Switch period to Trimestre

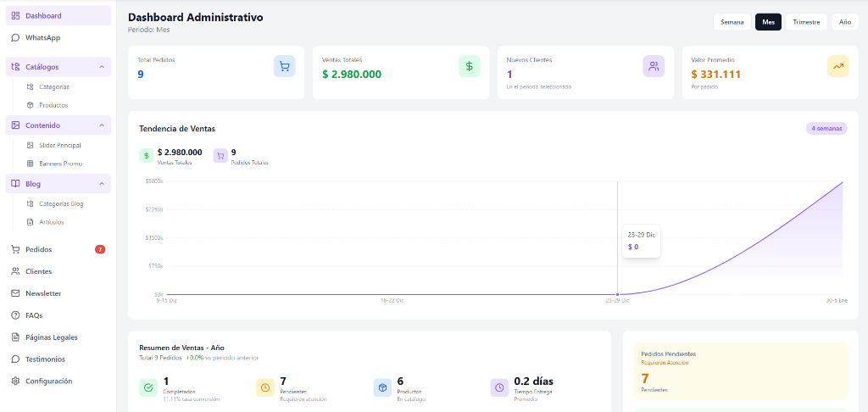(x=806, y=22)
